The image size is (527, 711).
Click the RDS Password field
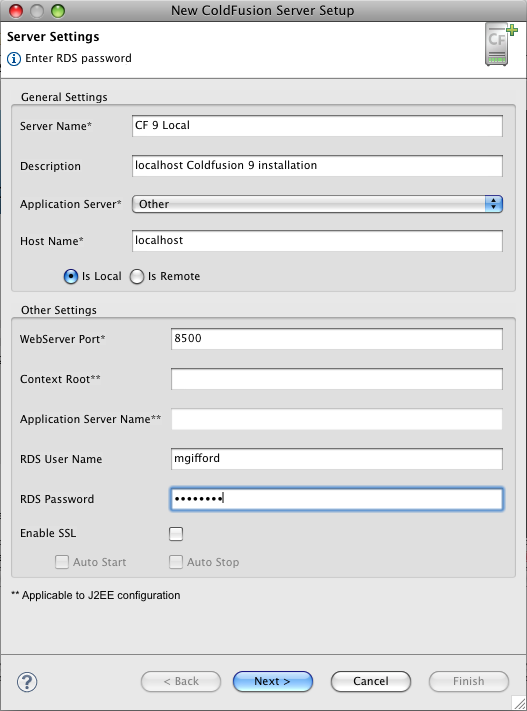tap(337, 499)
